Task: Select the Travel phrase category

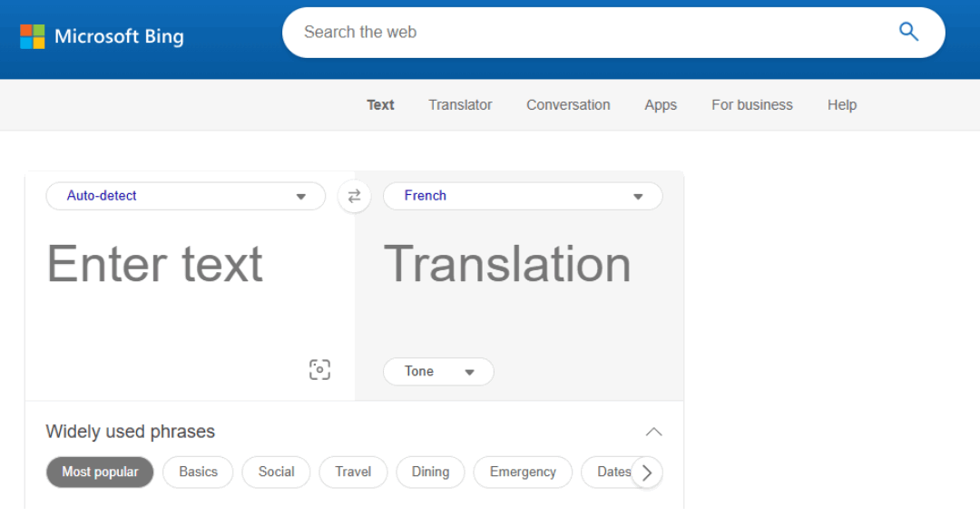Action: point(353,472)
